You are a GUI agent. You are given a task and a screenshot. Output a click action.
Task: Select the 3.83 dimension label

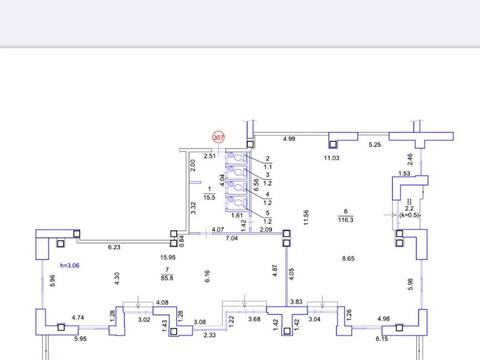point(296,302)
